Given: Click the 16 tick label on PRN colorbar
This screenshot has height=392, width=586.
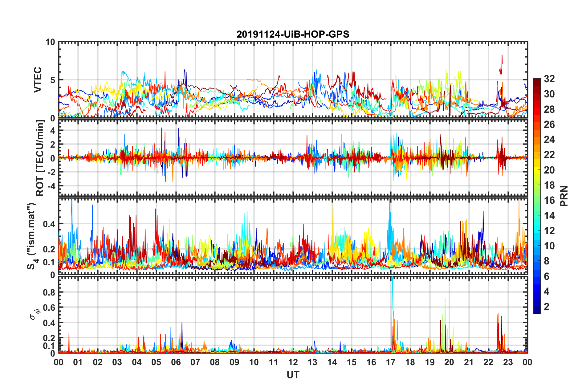Looking at the screenshot, I should (549, 200).
